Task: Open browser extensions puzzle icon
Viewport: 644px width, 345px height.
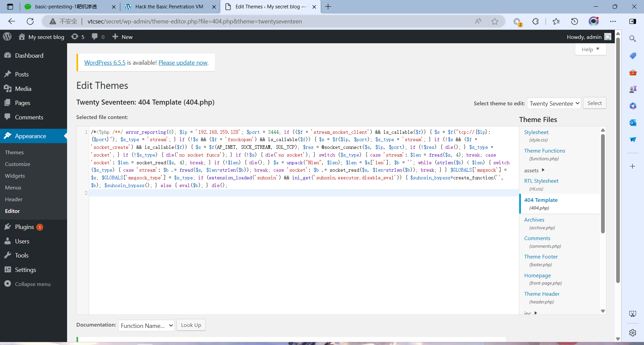Action: [536, 21]
